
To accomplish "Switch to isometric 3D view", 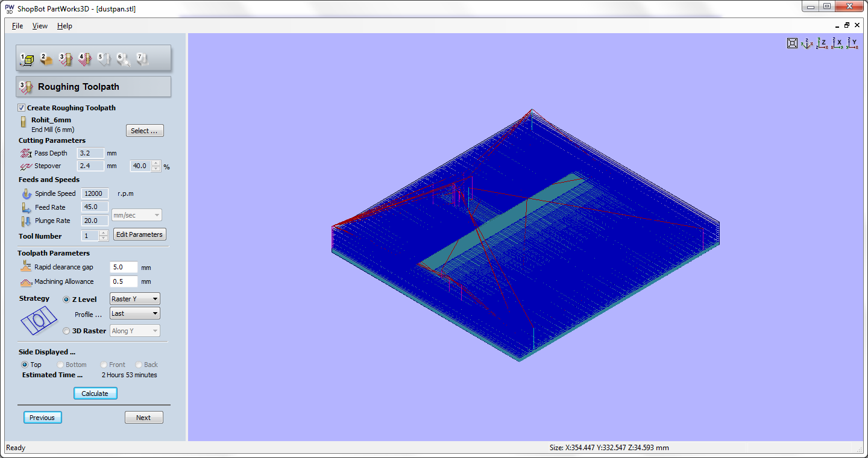I will click(807, 43).
